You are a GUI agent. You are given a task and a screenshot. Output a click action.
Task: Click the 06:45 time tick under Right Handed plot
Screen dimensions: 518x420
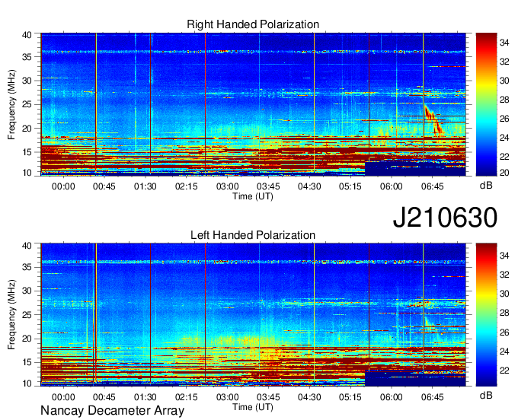[x=433, y=186]
